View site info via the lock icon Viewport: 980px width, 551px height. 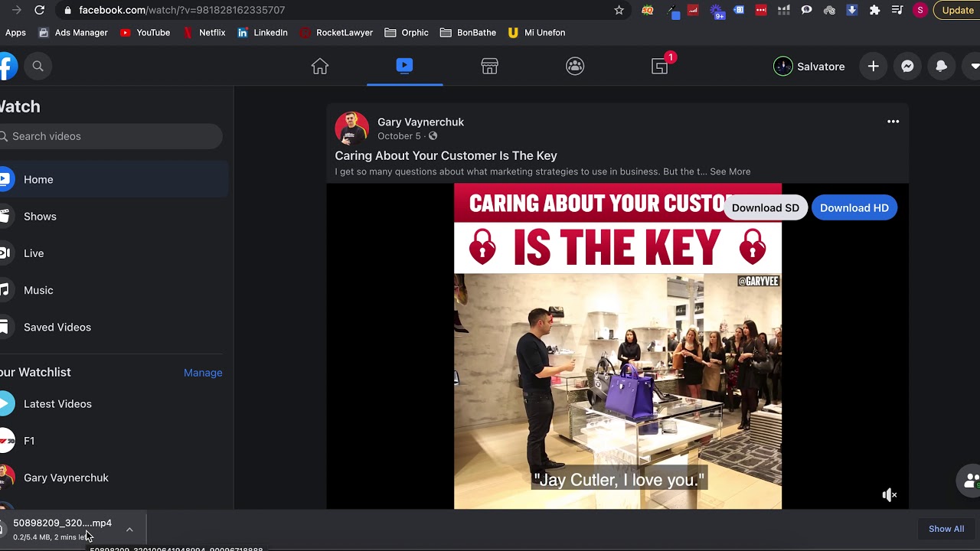point(68,10)
